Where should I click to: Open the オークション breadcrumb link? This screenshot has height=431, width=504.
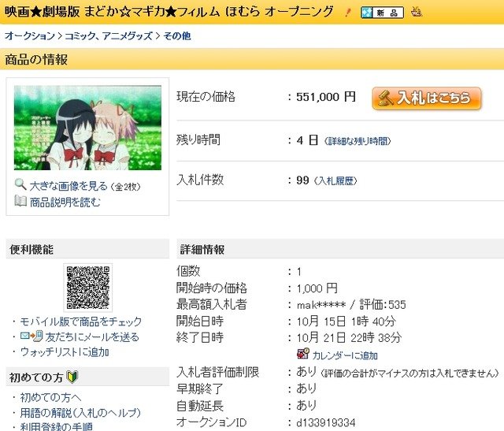[x=30, y=35]
